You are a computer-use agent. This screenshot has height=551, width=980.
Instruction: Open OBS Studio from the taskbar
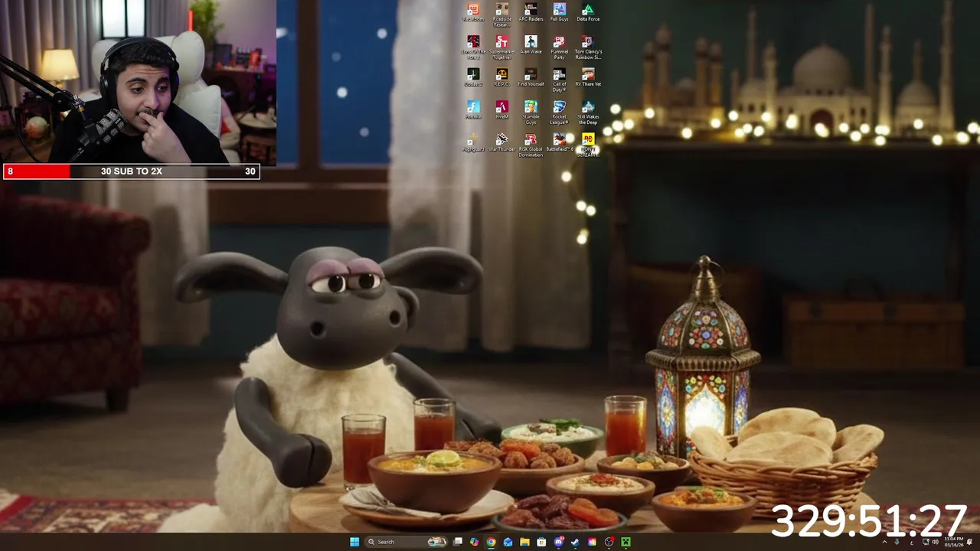(609, 542)
